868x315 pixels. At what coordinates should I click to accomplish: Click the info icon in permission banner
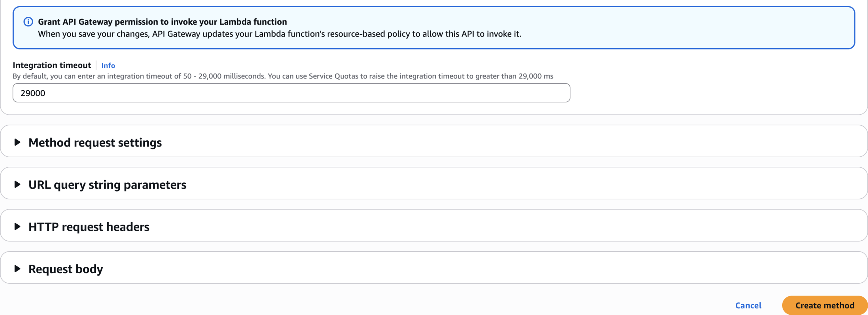pyautogui.click(x=28, y=22)
